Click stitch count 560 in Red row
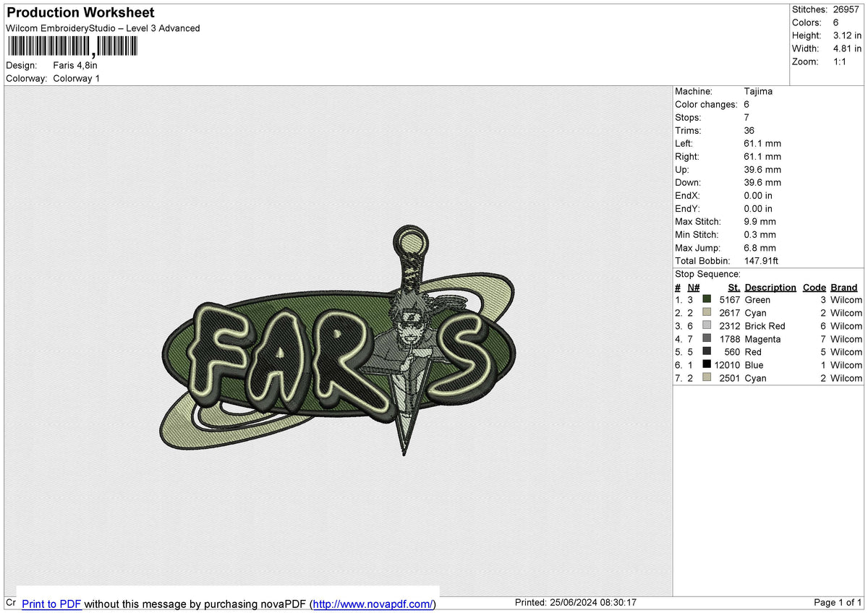 tap(733, 352)
